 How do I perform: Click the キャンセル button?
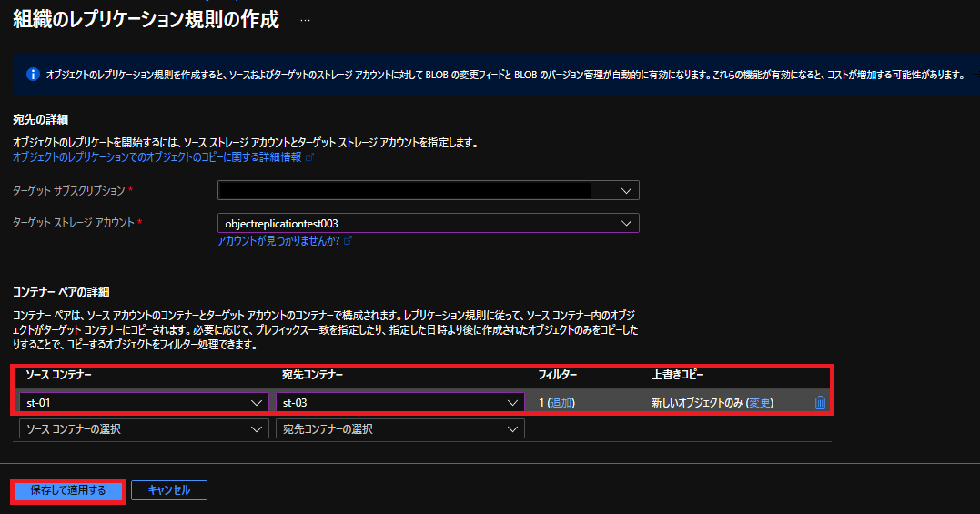click(168, 490)
